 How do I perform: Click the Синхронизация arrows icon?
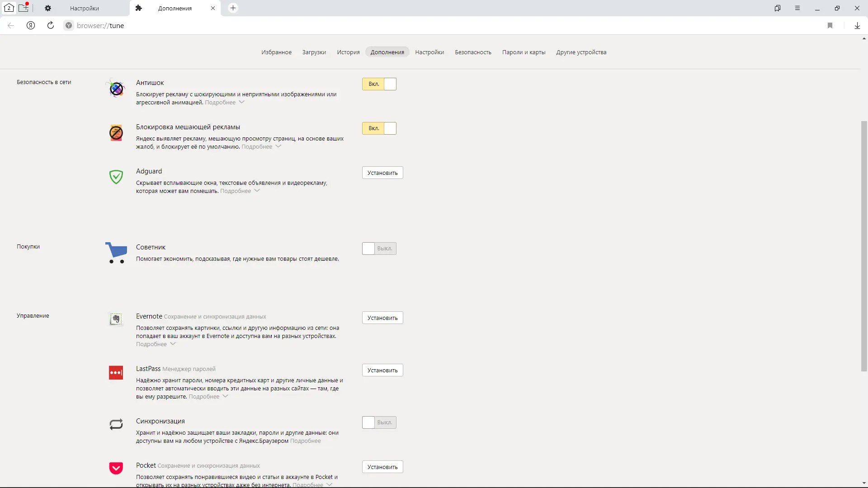pos(116,424)
